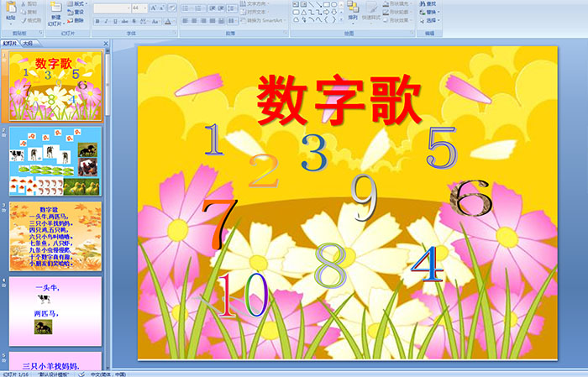Toggle Italic formatting

(106, 21)
